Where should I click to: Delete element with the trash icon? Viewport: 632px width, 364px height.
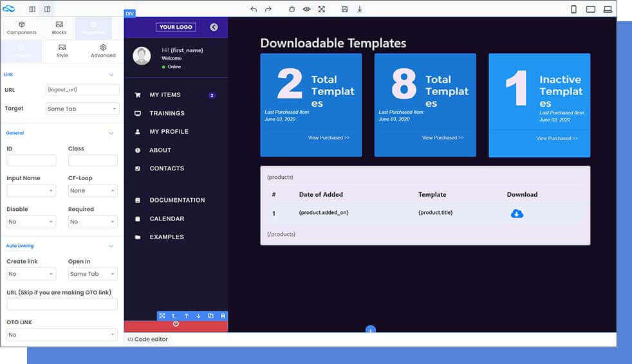click(x=223, y=316)
